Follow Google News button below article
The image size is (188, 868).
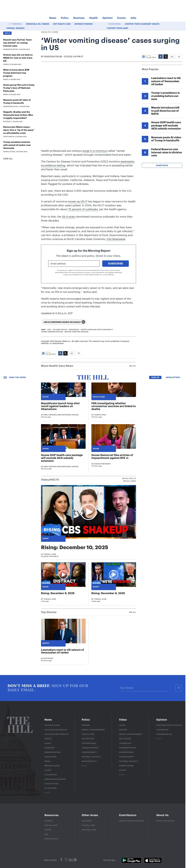pyautogui.click(x=49, y=353)
